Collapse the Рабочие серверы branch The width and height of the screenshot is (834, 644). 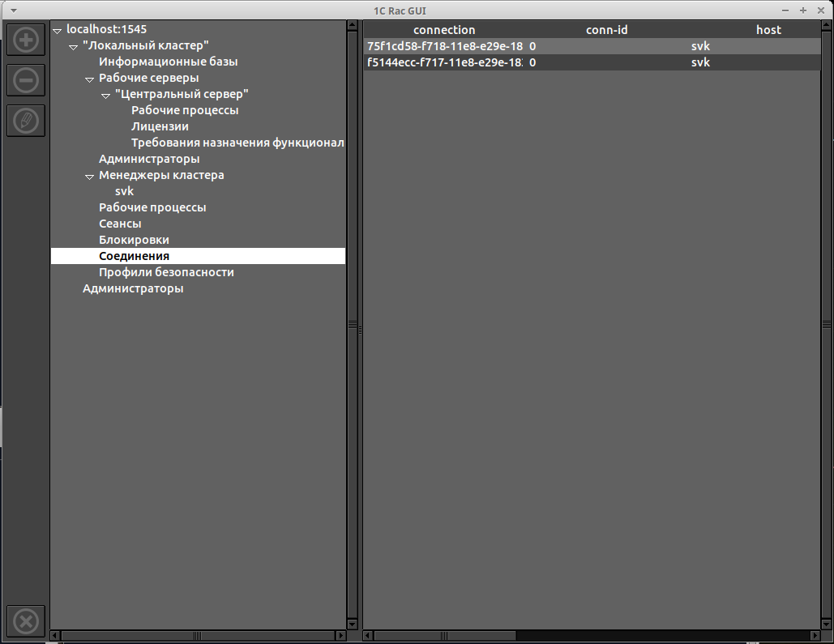click(x=89, y=79)
